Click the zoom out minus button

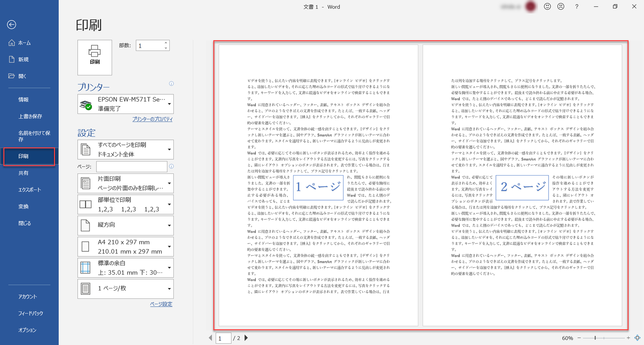tap(579, 338)
